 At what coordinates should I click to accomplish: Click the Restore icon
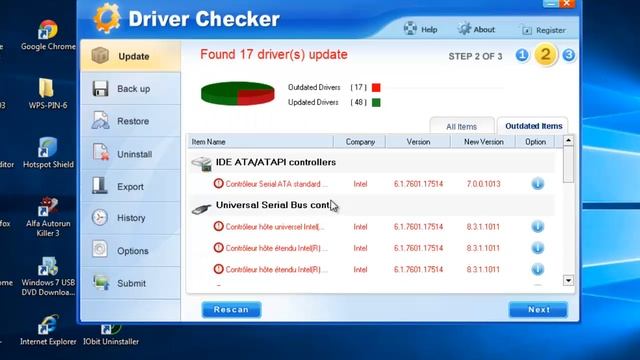100,120
